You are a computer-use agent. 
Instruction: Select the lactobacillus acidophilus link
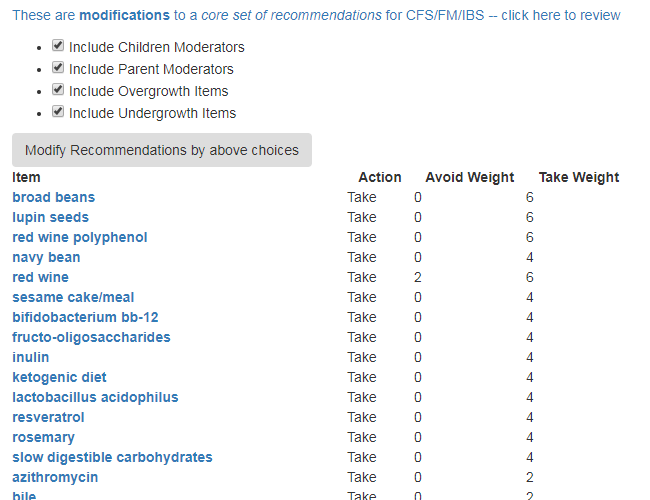tap(95, 397)
